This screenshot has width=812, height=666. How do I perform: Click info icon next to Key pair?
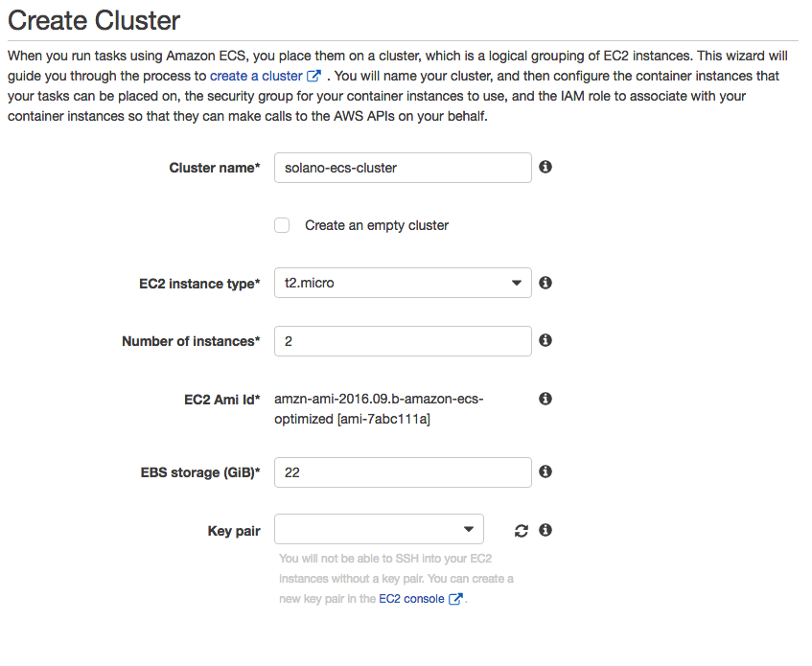[545, 530]
